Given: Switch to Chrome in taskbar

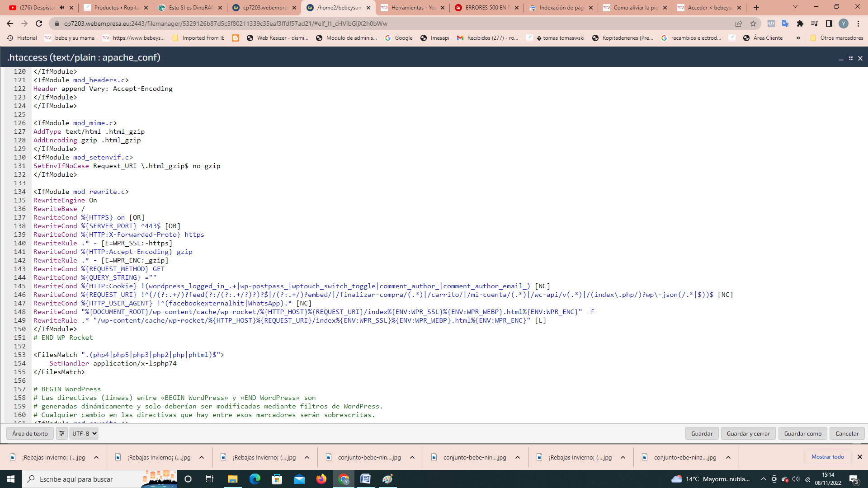Looking at the screenshot, I should coord(344,479).
